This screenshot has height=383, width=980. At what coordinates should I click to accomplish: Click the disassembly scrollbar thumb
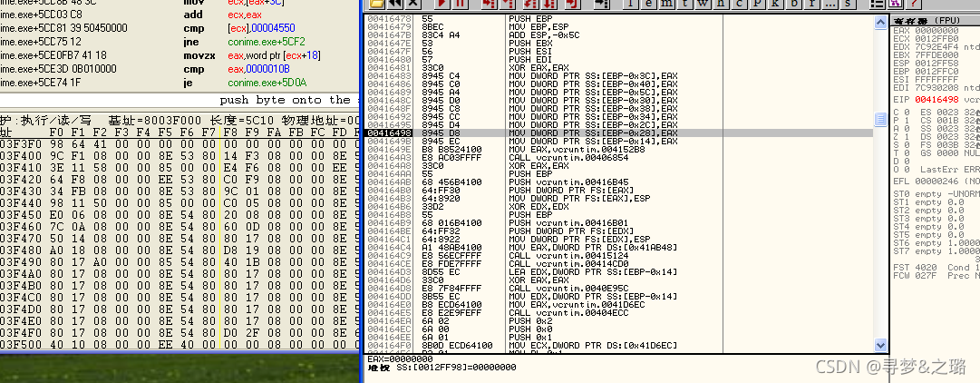(x=880, y=119)
